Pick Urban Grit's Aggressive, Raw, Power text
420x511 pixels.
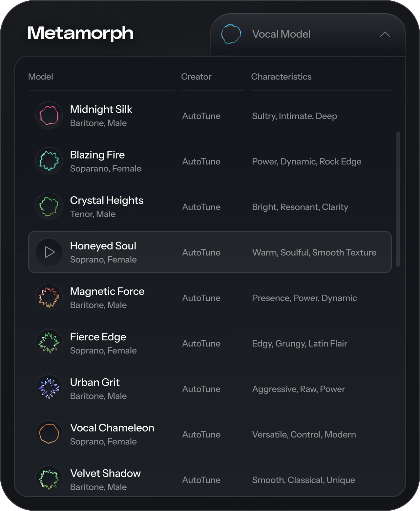pyautogui.click(x=298, y=389)
